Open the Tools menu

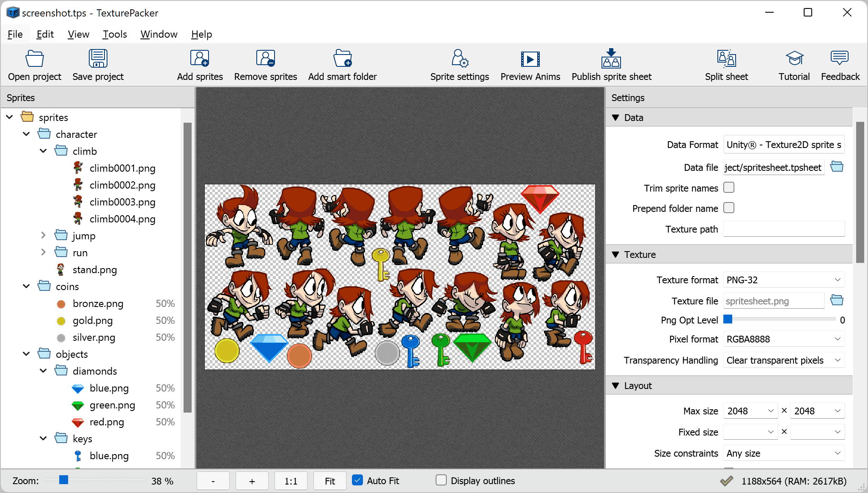coord(114,34)
